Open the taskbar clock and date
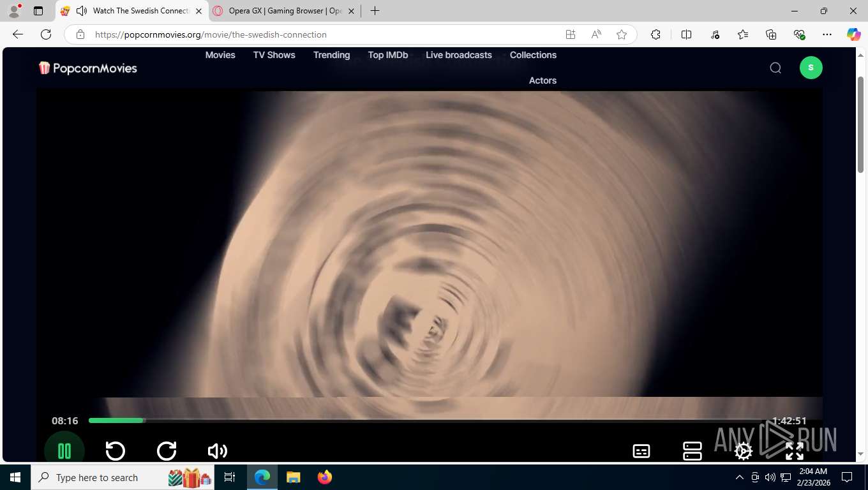This screenshot has width=868, height=490. 813,477
